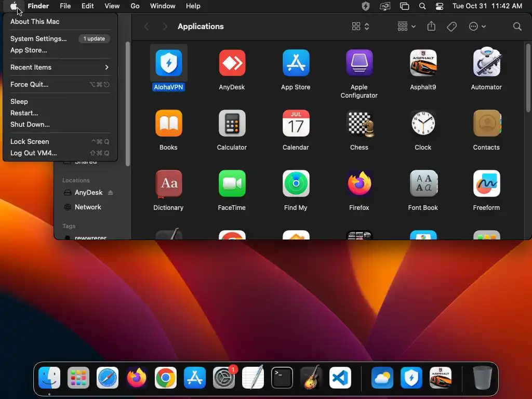This screenshot has height=399, width=532.
Task: Select Clock app icon
Action: (x=423, y=123)
